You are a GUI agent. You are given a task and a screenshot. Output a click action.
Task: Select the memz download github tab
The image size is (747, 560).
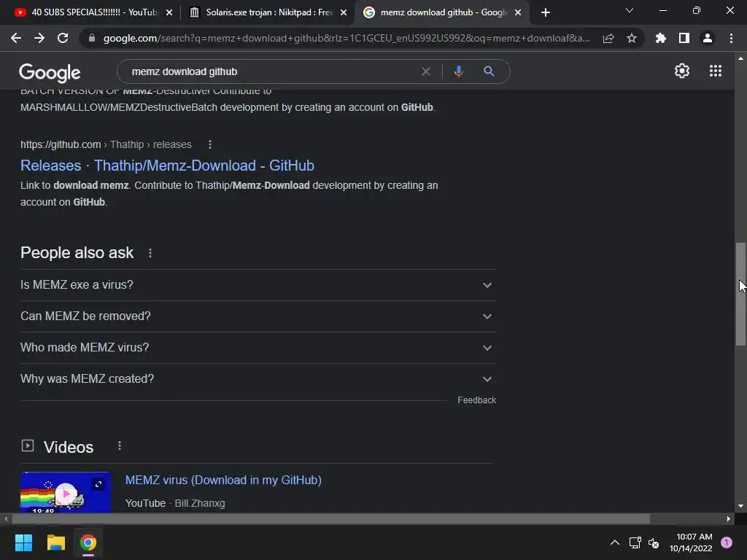tap(442, 12)
